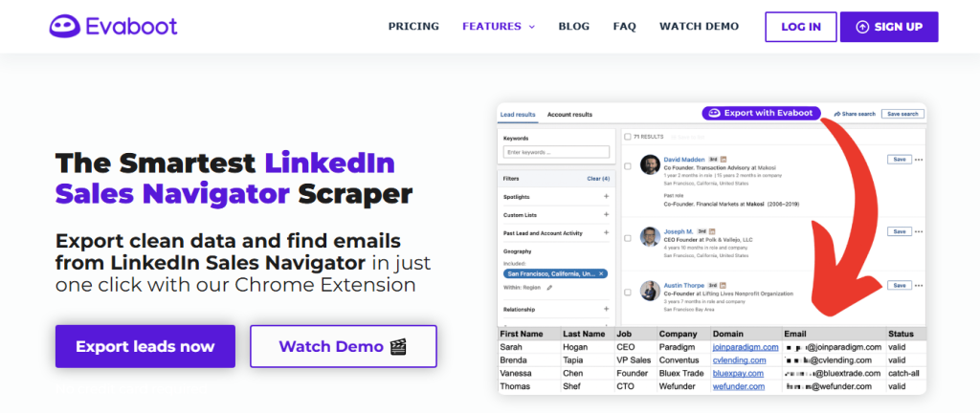Click the Log In button
980x413 pixels.
[x=801, y=27]
